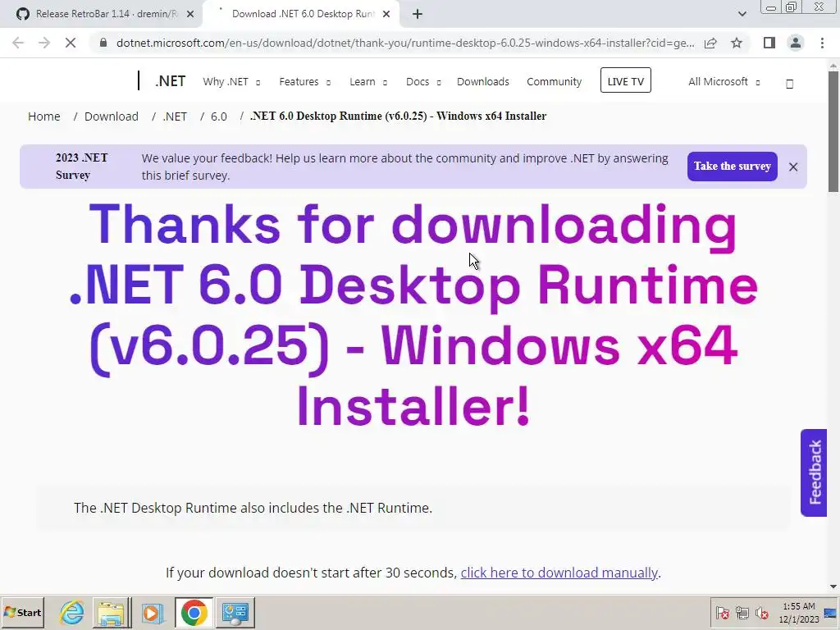Open tab search dropdown arrow
840x630 pixels.
coord(742,14)
